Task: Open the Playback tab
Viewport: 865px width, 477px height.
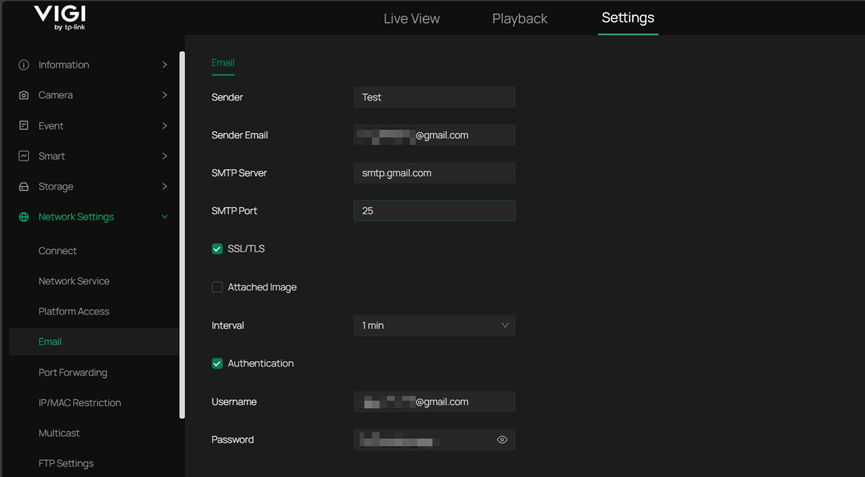Action: [x=519, y=19]
